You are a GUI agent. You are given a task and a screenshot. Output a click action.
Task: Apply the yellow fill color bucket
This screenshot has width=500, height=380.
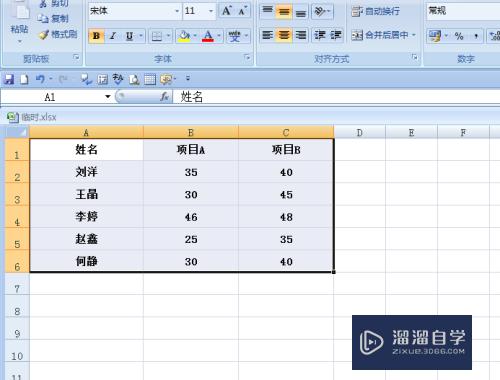point(184,36)
